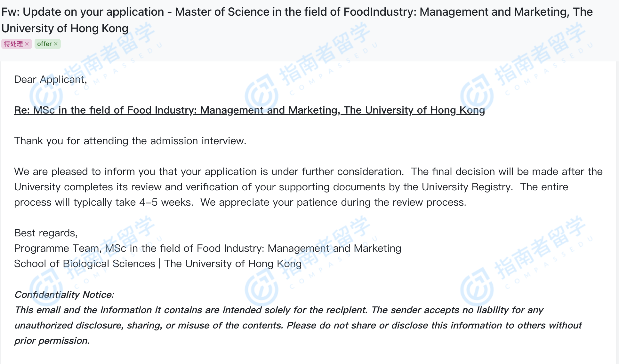Click the 'Programme Team, MSc' signature line
The width and height of the screenshot is (619, 364).
pyautogui.click(x=207, y=248)
